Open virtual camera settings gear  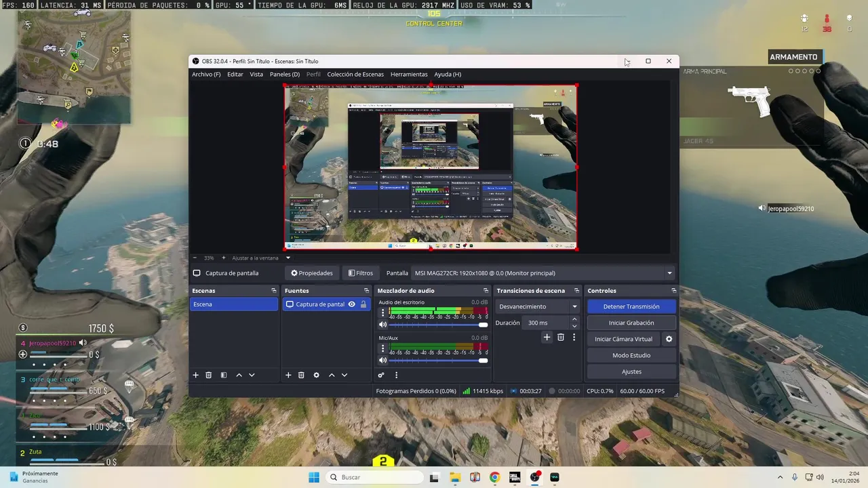click(669, 339)
